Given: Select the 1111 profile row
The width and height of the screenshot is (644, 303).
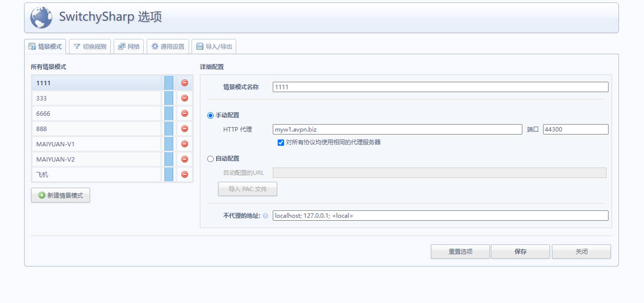Looking at the screenshot, I should [97, 83].
